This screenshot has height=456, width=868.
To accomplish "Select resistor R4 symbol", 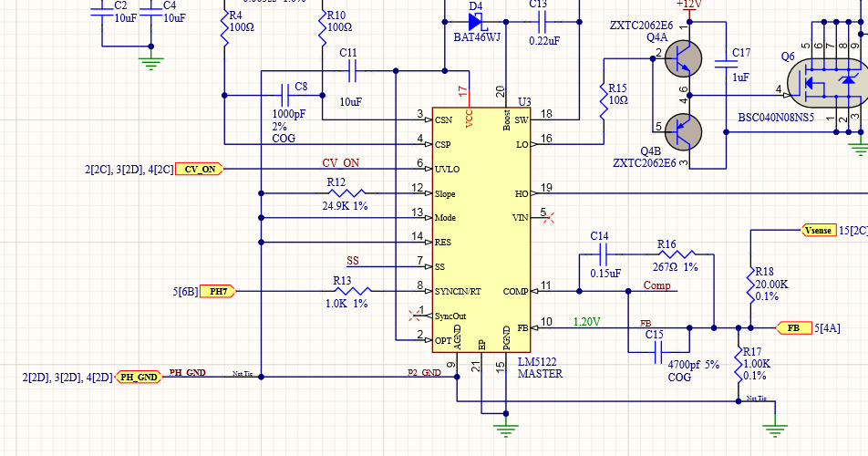I will tap(224, 29).
